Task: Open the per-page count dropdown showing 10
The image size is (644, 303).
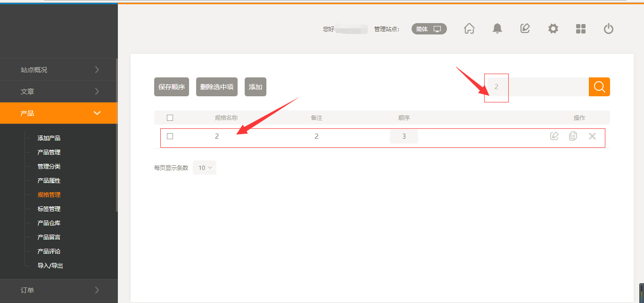Action: 205,168
